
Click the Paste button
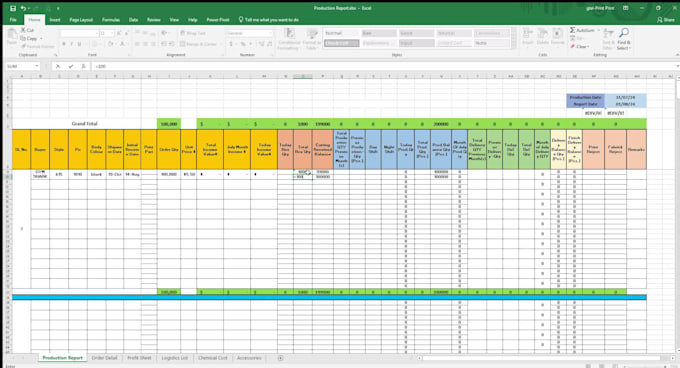pos(12,37)
